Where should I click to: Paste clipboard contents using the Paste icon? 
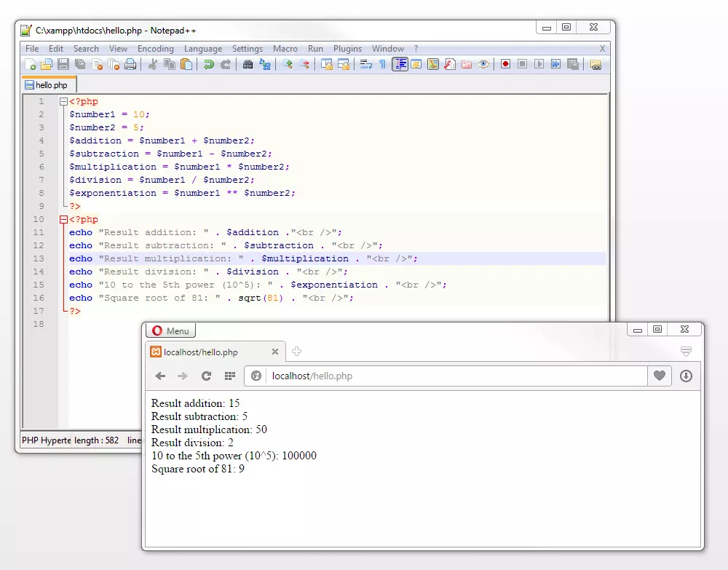coord(185,64)
